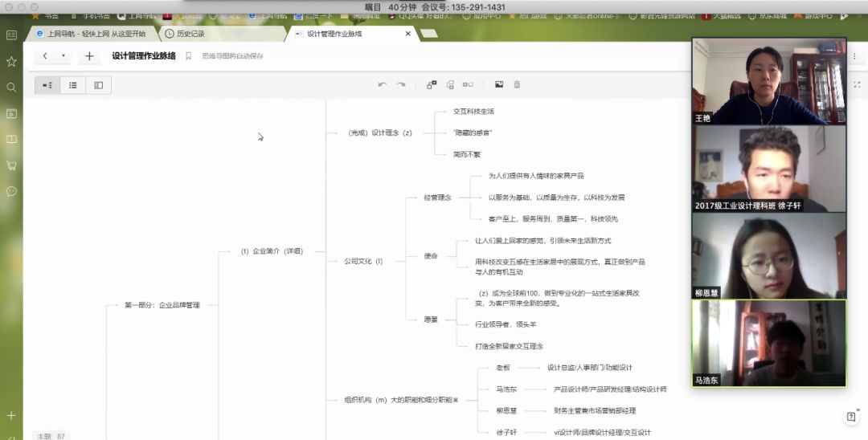Click the redo arrow in the mind map toolbar

(400, 85)
